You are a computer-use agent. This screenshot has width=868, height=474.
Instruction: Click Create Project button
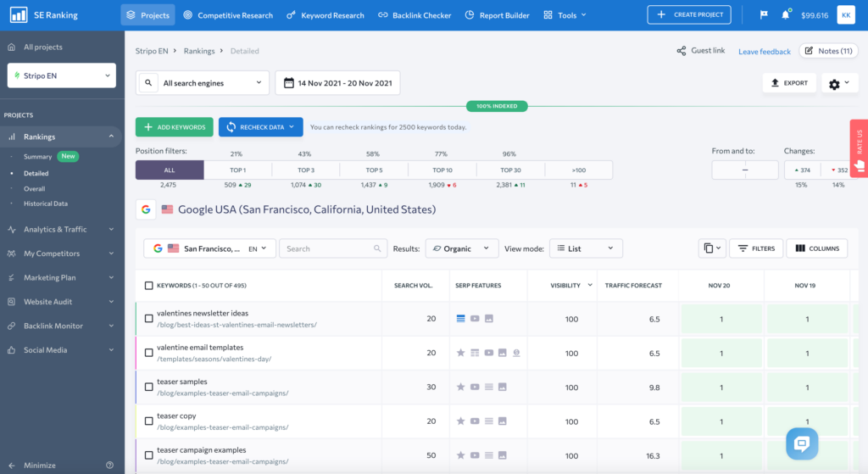pos(689,15)
